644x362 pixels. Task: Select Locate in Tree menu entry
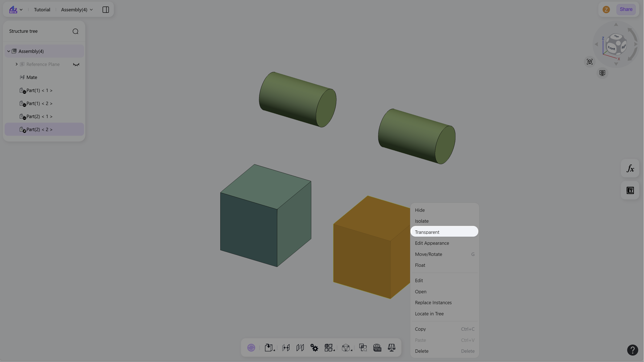tap(444, 313)
